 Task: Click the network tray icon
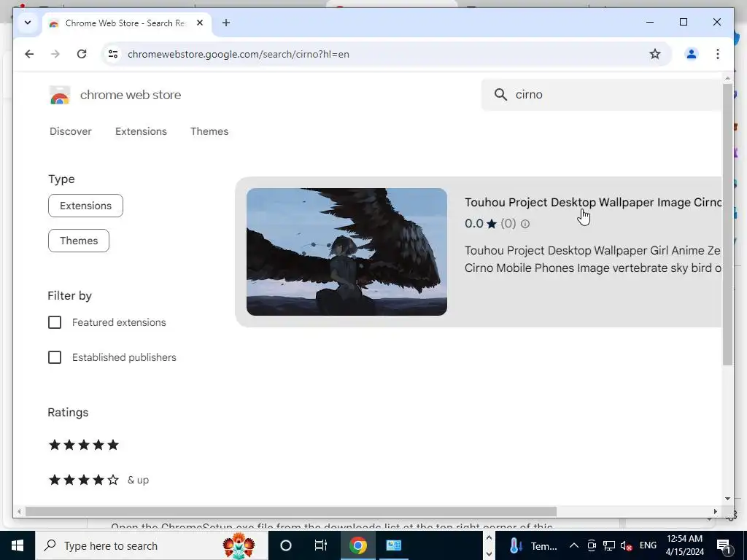pos(608,545)
